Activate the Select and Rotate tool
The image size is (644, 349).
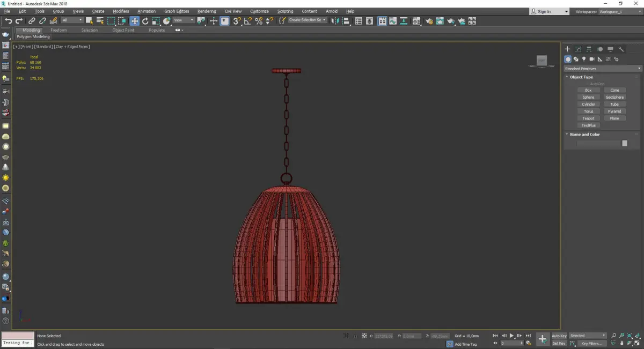pos(145,21)
